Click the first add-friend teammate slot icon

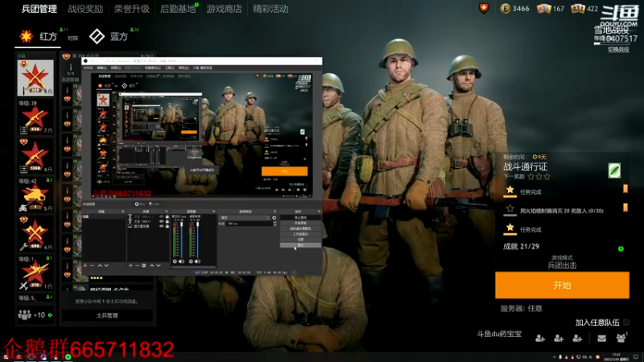[540, 338]
